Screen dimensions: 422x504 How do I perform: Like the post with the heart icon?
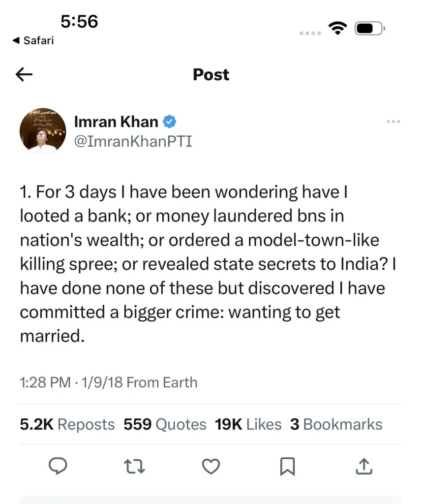click(x=211, y=467)
